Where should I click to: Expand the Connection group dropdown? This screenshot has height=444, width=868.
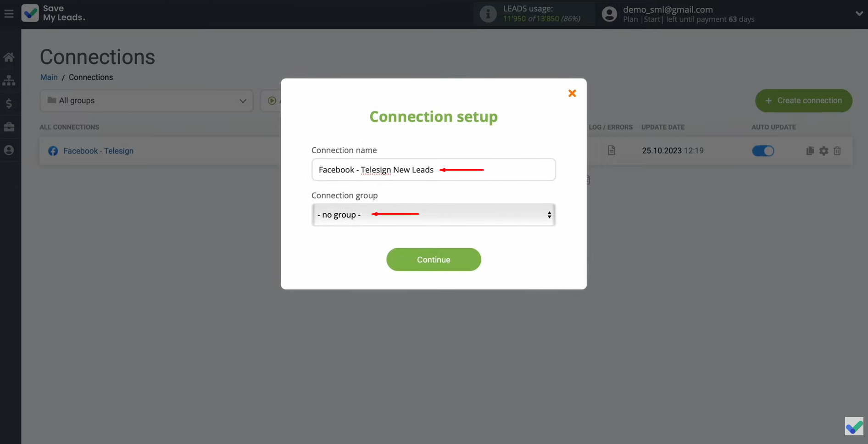[x=433, y=215]
